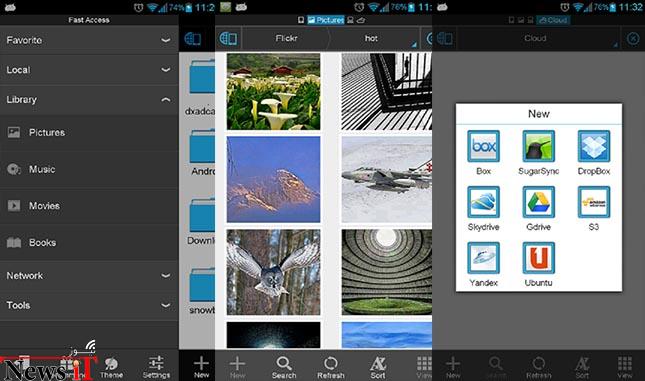Expand the Local section
Screen dimensions: 645x381
coord(89,70)
